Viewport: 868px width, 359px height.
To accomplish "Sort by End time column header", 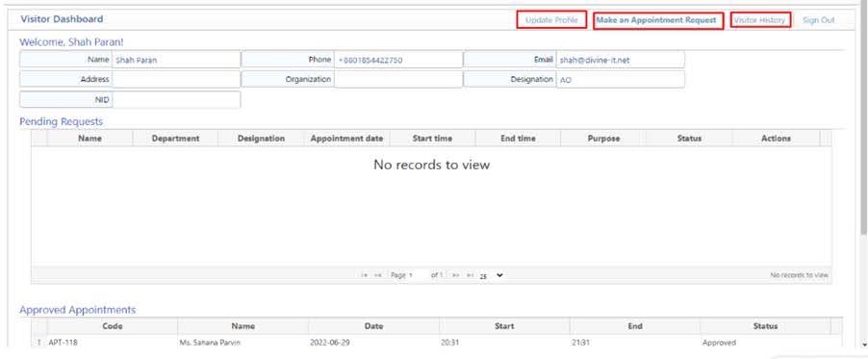I will tap(518, 139).
